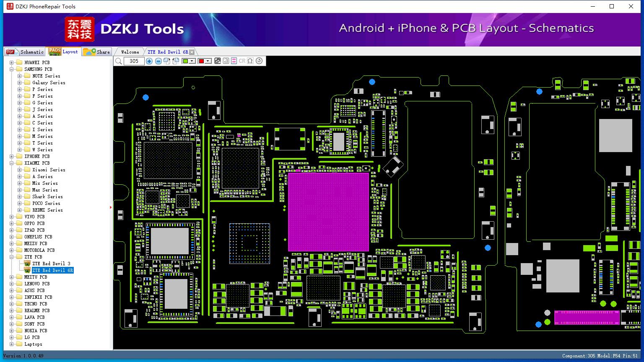644x362 pixels.
Task: Close the ZTE Red Devil 6R tab
Action: click(x=192, y=52)
